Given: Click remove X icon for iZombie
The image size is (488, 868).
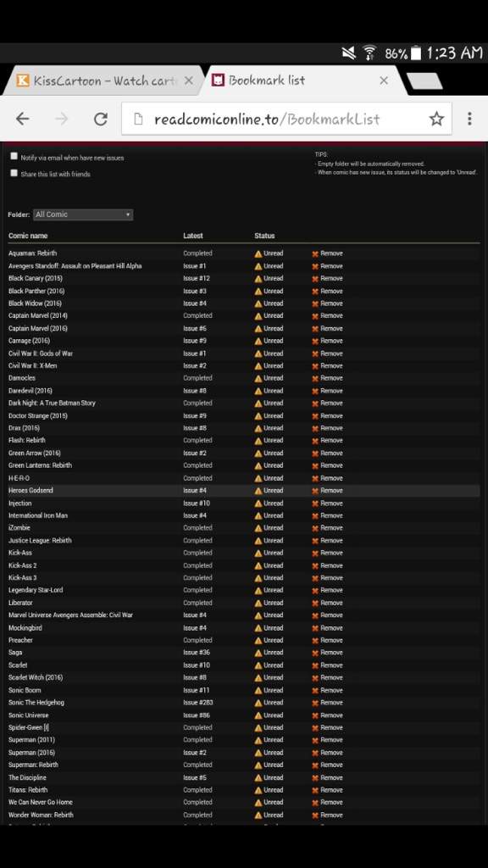Looking at the screenshot, I should point(315,528).
